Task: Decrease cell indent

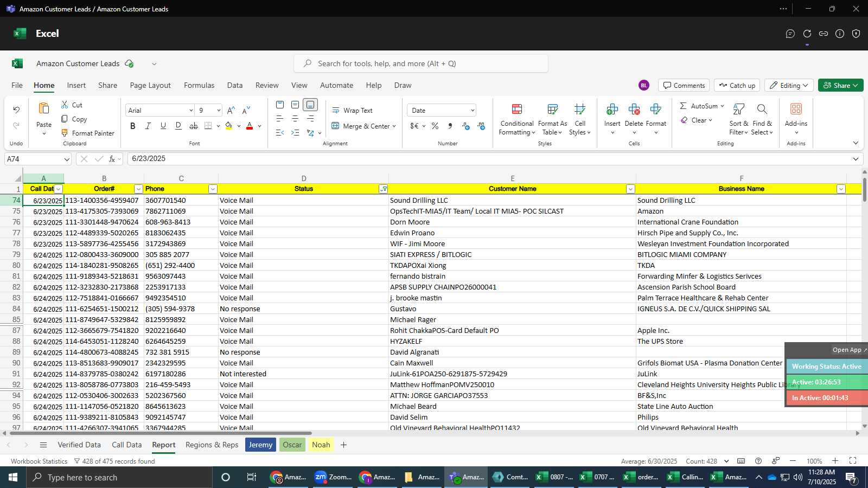Action: pyautogui.click(x=280, y=132)
